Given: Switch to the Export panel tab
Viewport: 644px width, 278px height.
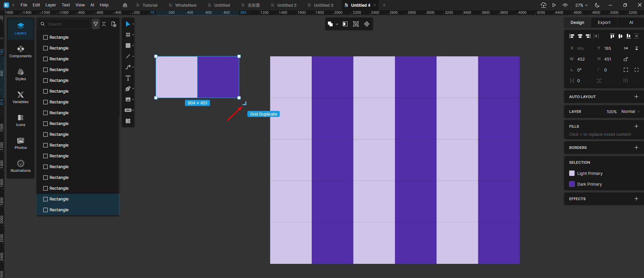Looking at the screenshot, I should tap(604, 23).
